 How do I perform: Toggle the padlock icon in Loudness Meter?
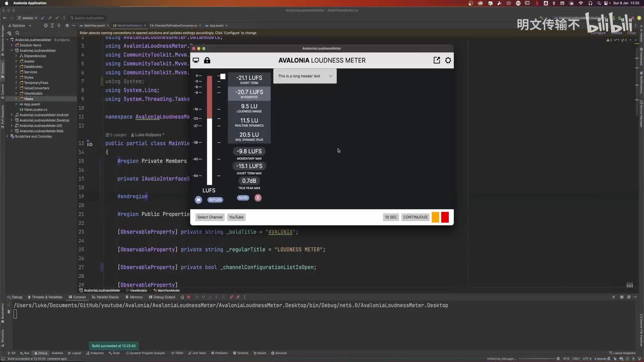click(x=207, y=60)
